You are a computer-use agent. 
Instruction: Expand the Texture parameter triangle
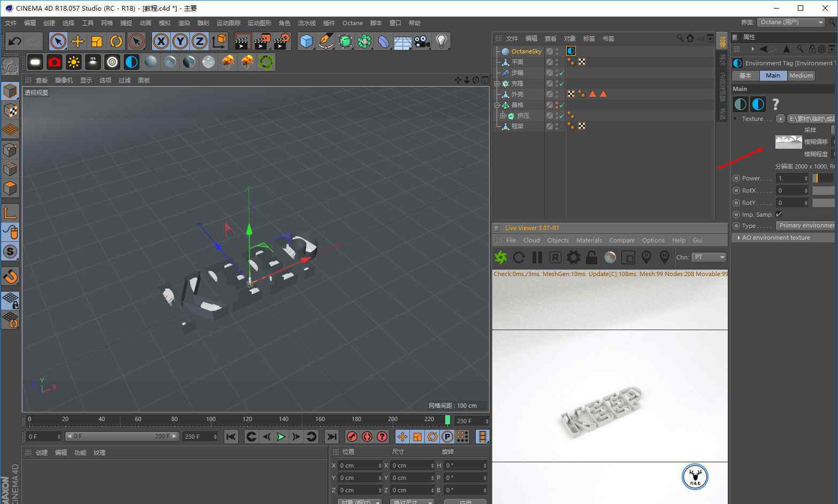coord(735,119)
